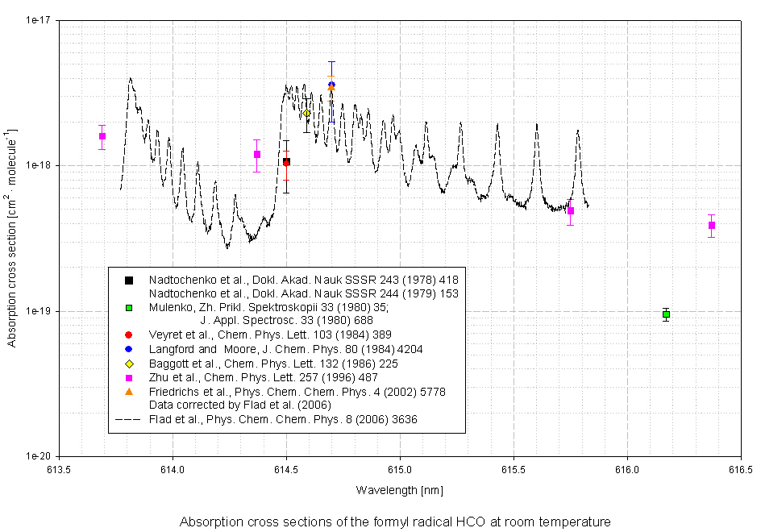Click the "Wavelength [nm]" x-axis title
This screenshot has height=532, width=761.
pyautogui.click(x=399, y=490)
